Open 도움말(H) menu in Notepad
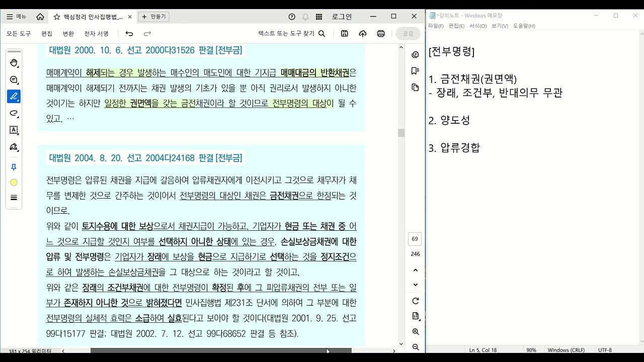 click(524, 26)
